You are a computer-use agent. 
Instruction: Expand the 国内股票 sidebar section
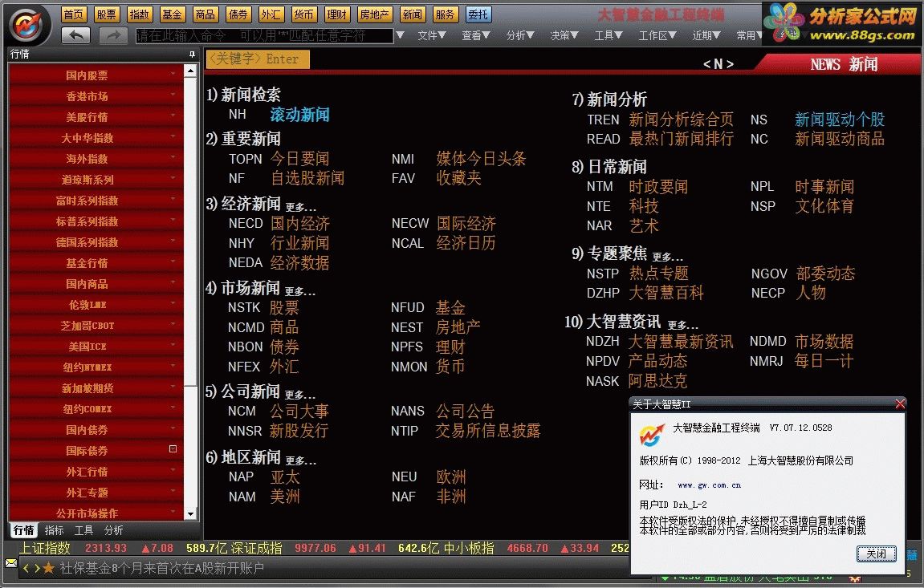click(96, 75)
